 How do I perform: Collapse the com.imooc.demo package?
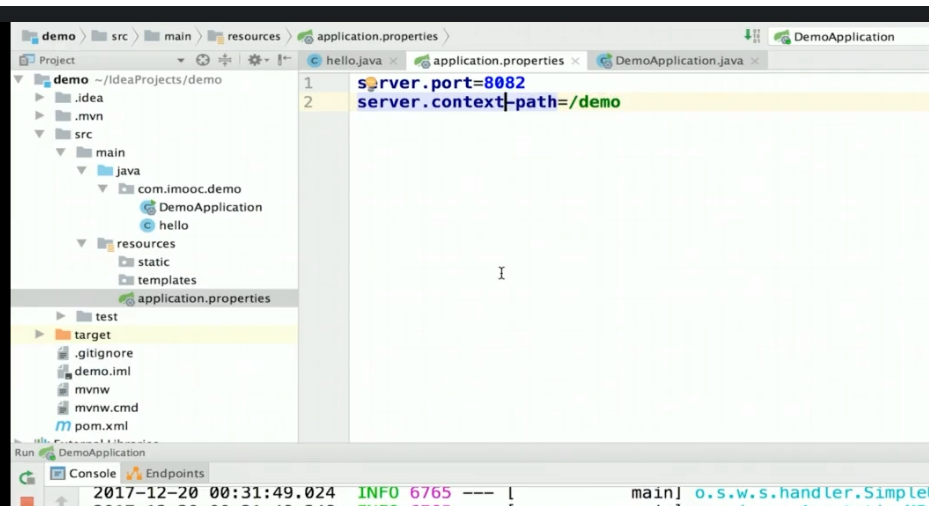[x=102, y=189]
